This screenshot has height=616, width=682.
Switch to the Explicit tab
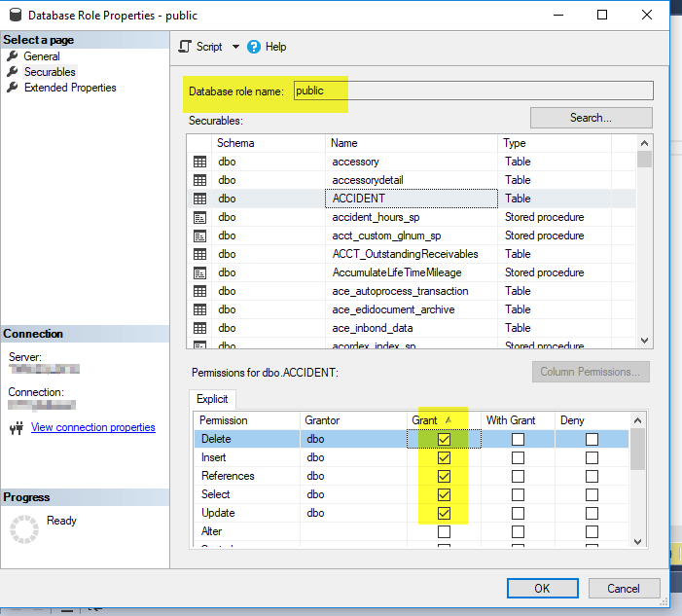[x=212, y=399]
